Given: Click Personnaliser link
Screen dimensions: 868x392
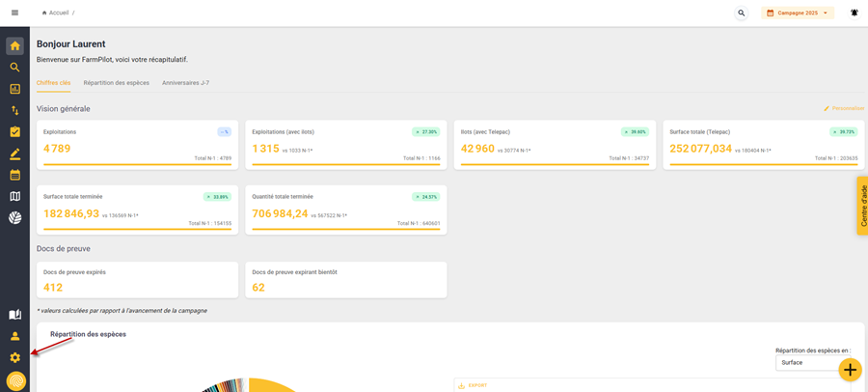Looking at the screenshot, I should point(848,109).
